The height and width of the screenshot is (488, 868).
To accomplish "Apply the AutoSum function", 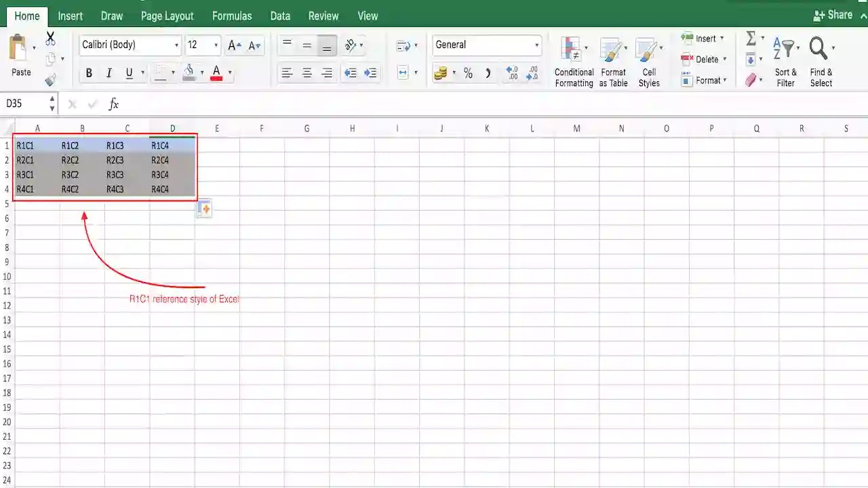I will tap(749, 39).
